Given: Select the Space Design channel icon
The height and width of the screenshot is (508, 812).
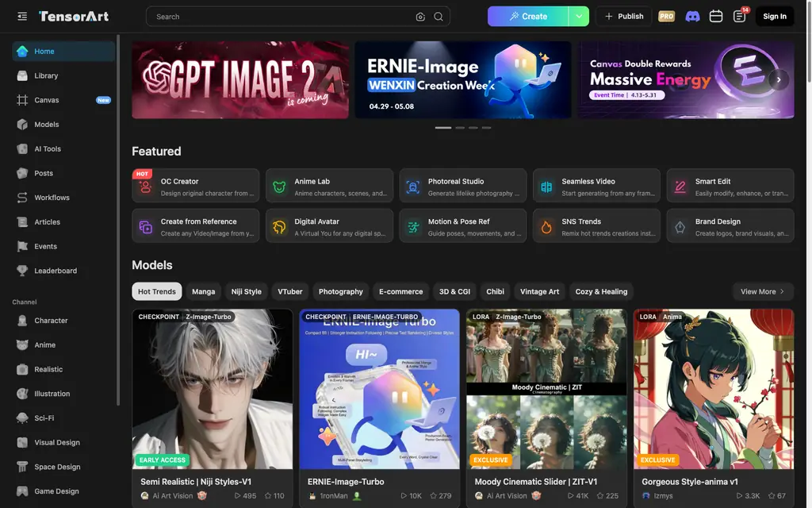Looking at the screenshot, I should pyautogui.click(x=22, y=467).
